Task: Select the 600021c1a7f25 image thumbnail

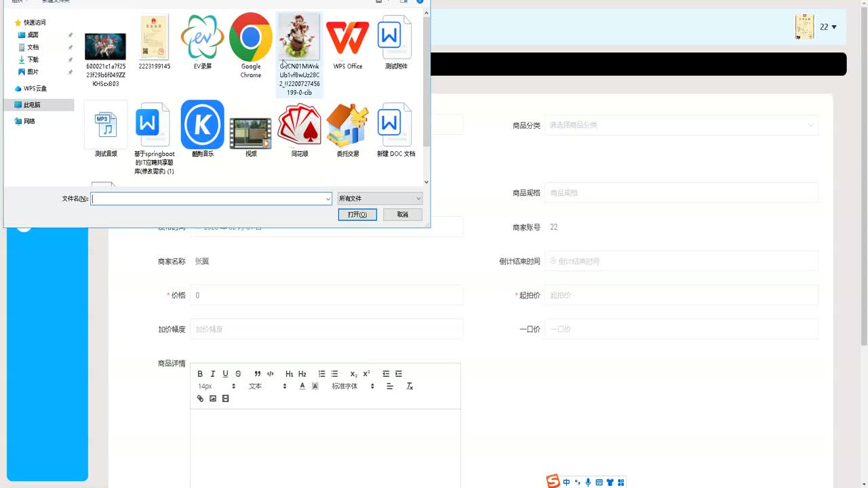Action: click(106, 60)
